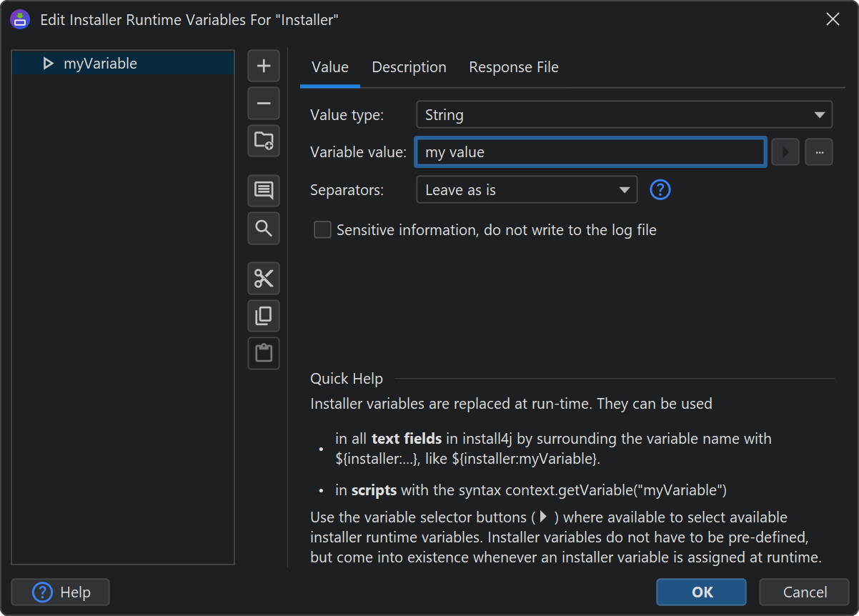Image resolution: width=859 pixels, height=616 pixels.
Task: Open the ellipsis button beside Variable value
Action: coord(819,152)
